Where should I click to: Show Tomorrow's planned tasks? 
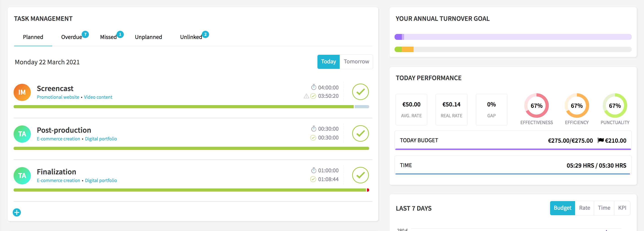point(356,62)
